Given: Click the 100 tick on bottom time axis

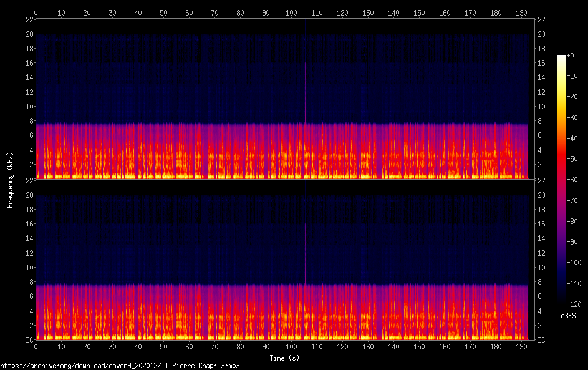Looking at the screenshot, I should [291, 347].
